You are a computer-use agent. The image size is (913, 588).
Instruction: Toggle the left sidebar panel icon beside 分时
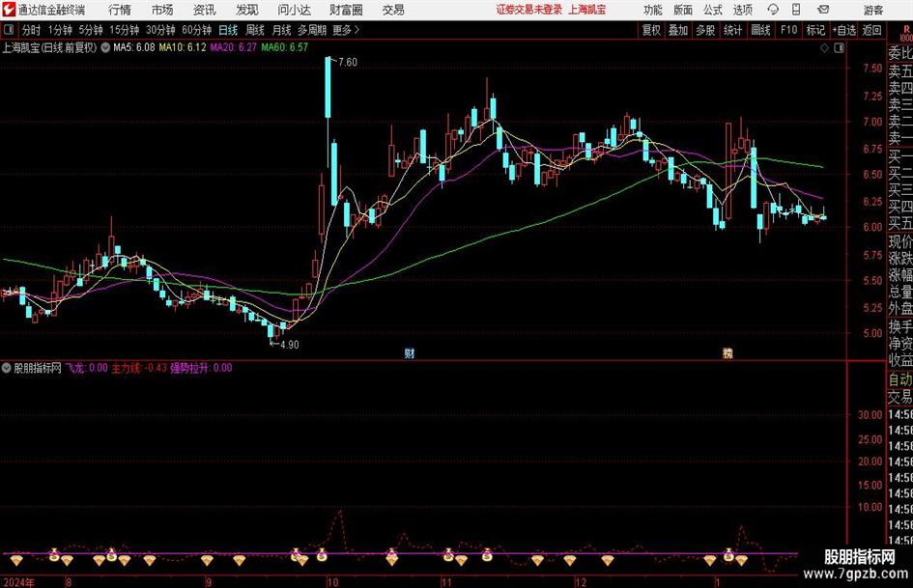[9, 30]
